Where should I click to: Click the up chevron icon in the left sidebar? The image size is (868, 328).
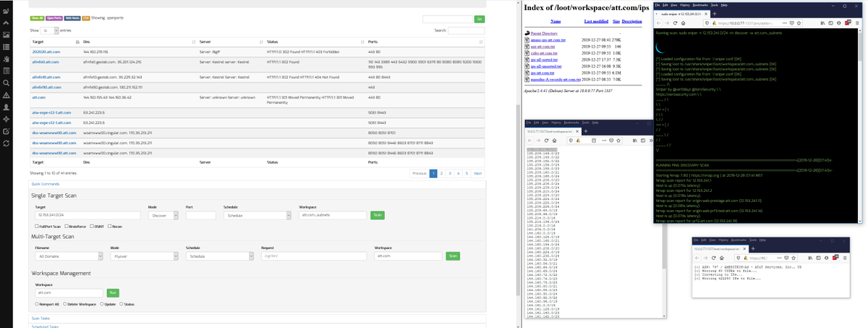pyautogui.click(x=6, y=23)
